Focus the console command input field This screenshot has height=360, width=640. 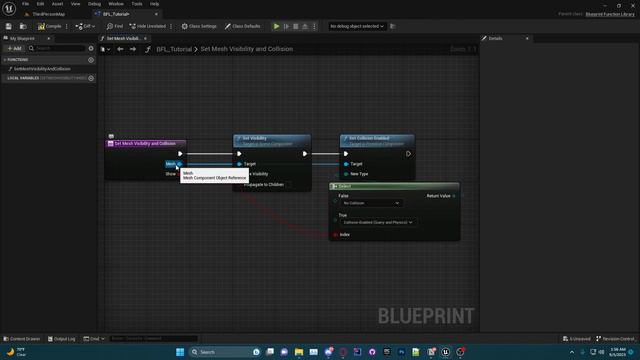coord(153,339)
